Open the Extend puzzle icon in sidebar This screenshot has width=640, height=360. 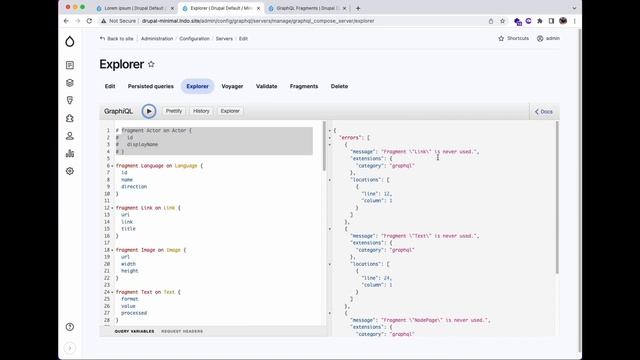coord(70,118)
